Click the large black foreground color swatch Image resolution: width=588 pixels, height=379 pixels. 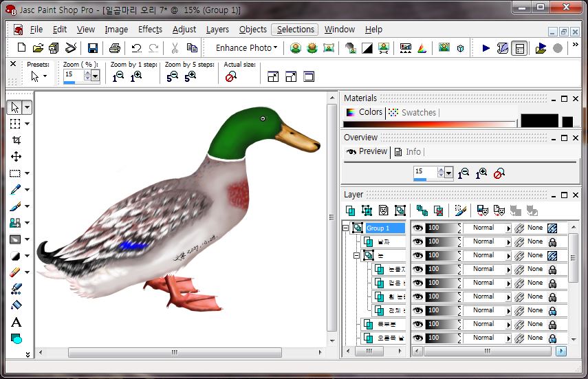click(539, 121)
